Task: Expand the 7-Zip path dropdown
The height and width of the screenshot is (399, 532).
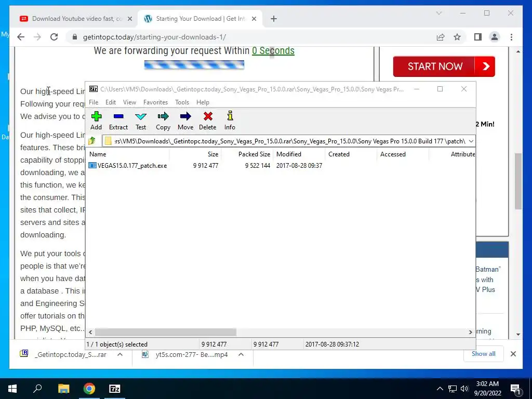Action: pos(471,141)
